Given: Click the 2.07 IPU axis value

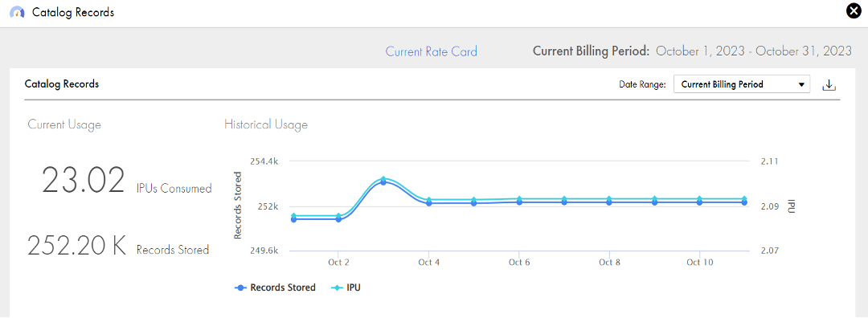Looking at the screenshot, I should pos(771,251).
